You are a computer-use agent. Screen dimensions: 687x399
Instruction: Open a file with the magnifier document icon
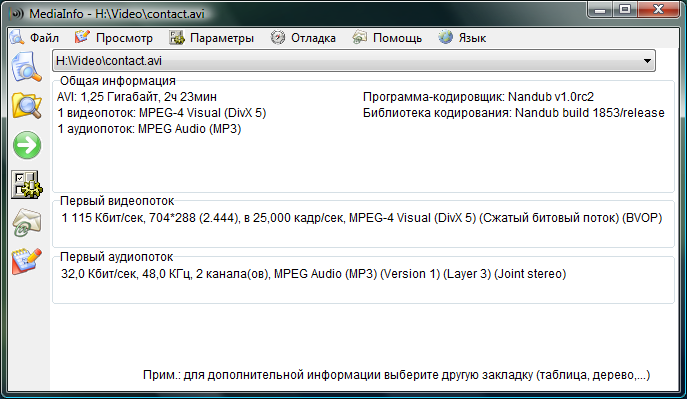point(27,67)
